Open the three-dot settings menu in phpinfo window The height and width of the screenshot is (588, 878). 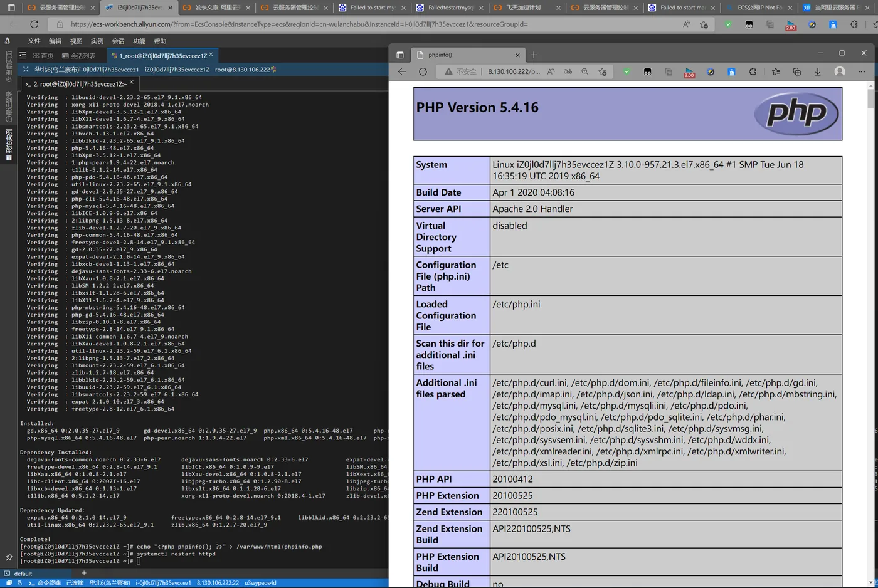point(862,71)
